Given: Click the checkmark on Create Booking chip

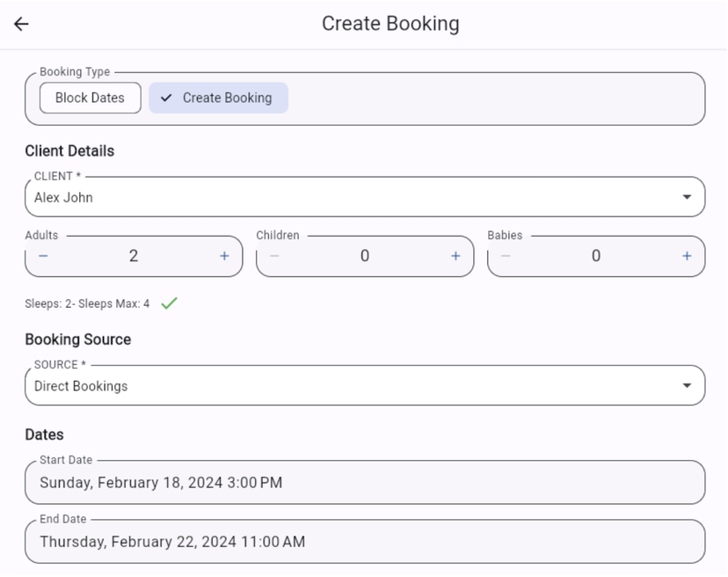Looking at the screenshot, I should tap(166, 98).
